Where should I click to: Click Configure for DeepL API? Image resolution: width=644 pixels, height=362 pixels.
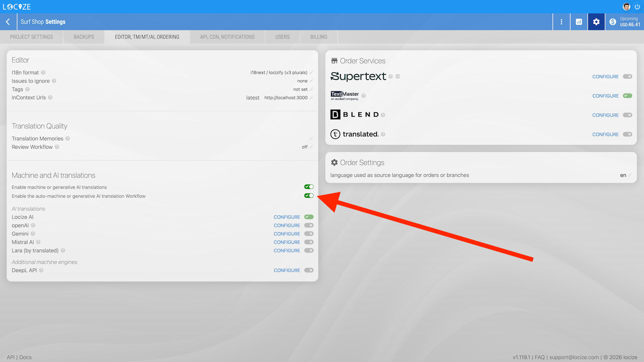287,270
